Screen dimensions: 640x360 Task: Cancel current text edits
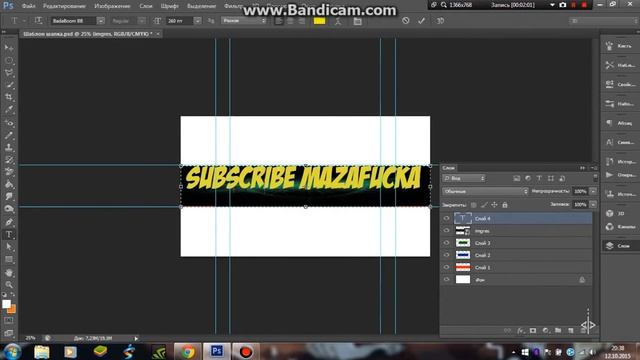(x=405, y=20)
